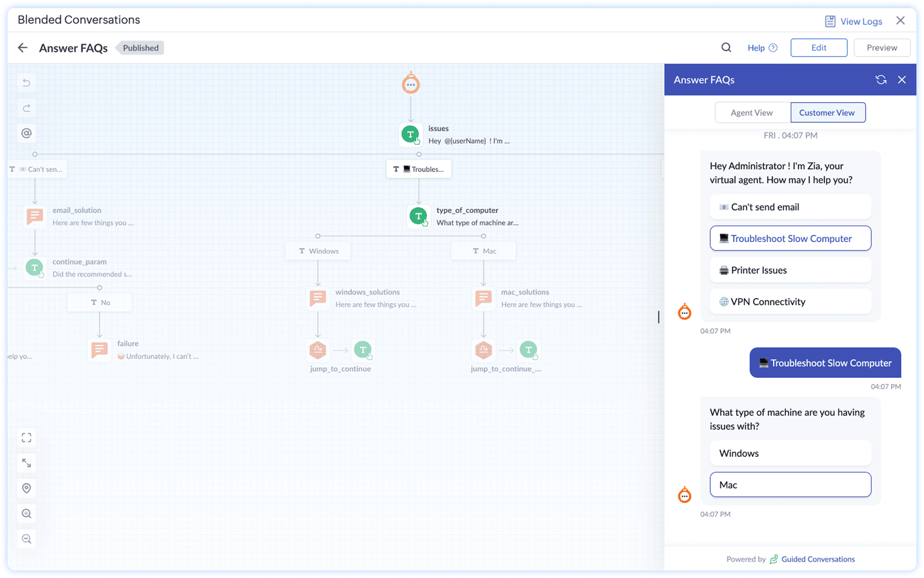Viewport: 924px width, 578px height.
Task: Select the type_of_computer node on the canvas
Action: [x=419, y=216]
